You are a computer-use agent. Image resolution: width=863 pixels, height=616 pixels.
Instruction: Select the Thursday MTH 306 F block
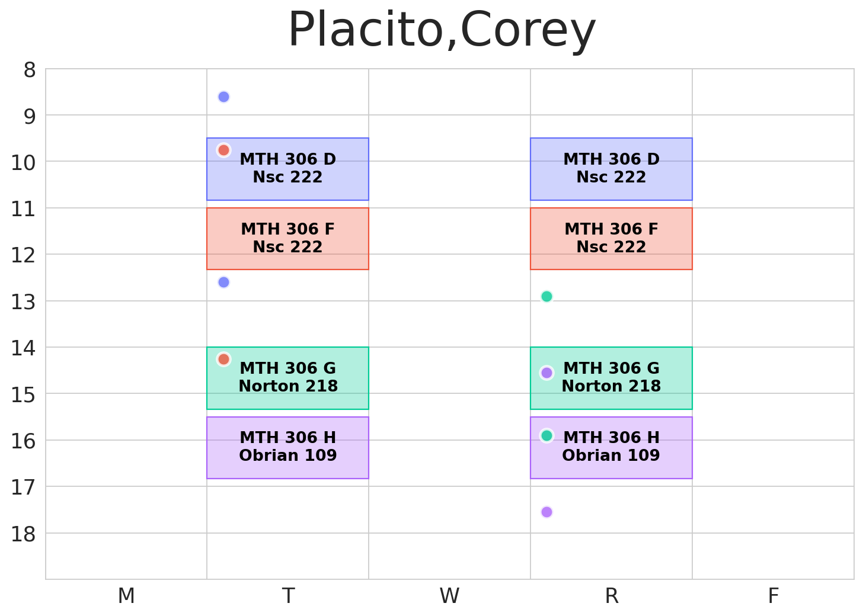pyautogui.click(x=611, y=239)
